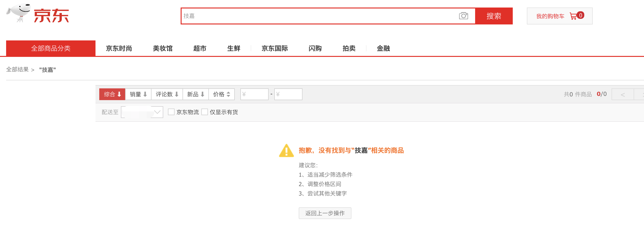Click the 全部结果 breadcrumb link
Screen dimensions: 644x251
pyautogui.click(x=17, y=69)
